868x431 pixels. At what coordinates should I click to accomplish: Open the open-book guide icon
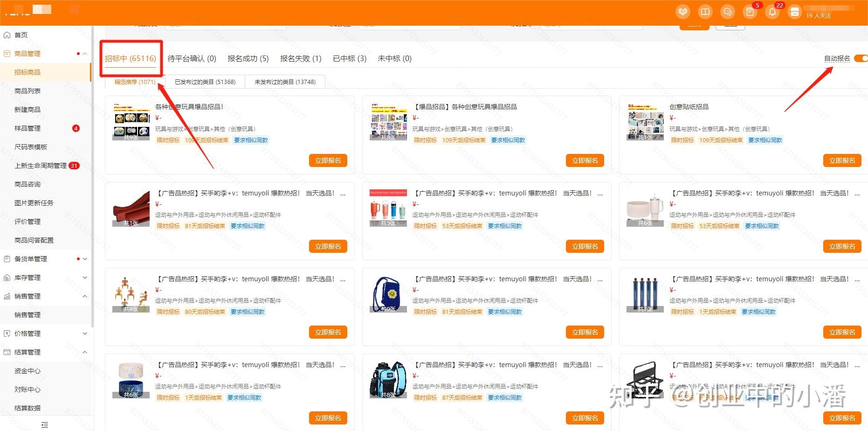coord(705,12)
